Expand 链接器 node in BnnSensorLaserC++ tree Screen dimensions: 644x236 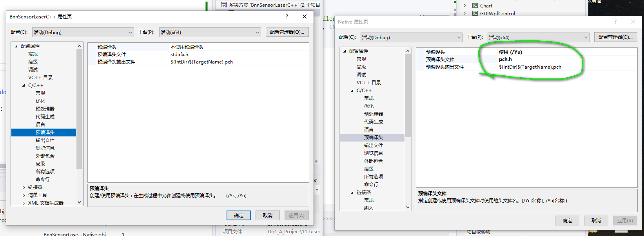[24, 187]
